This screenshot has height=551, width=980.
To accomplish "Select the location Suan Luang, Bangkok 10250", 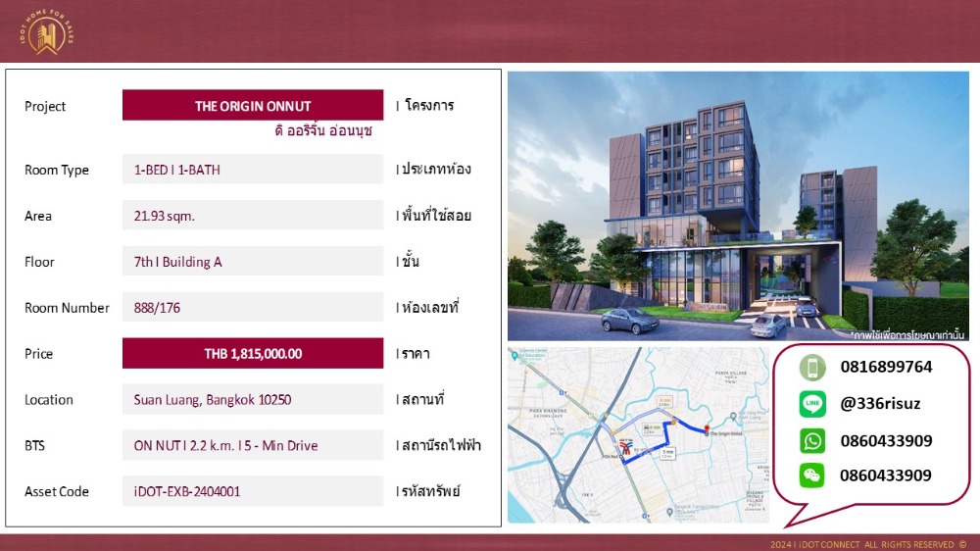I will [213, 400].
